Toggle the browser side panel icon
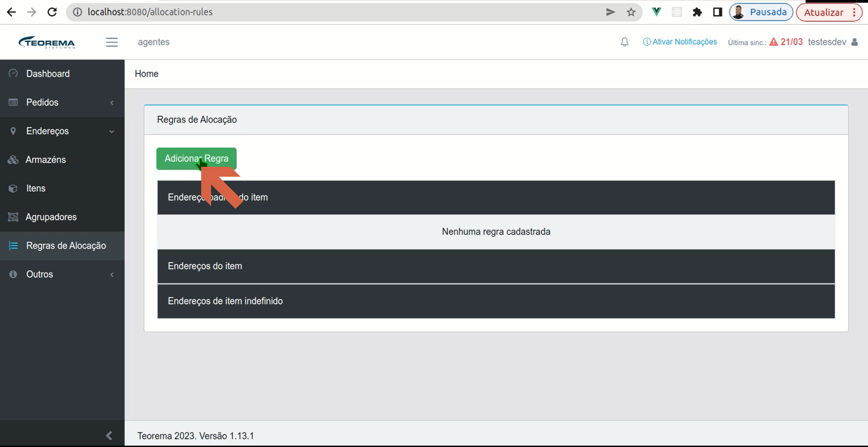 [717, 12]
